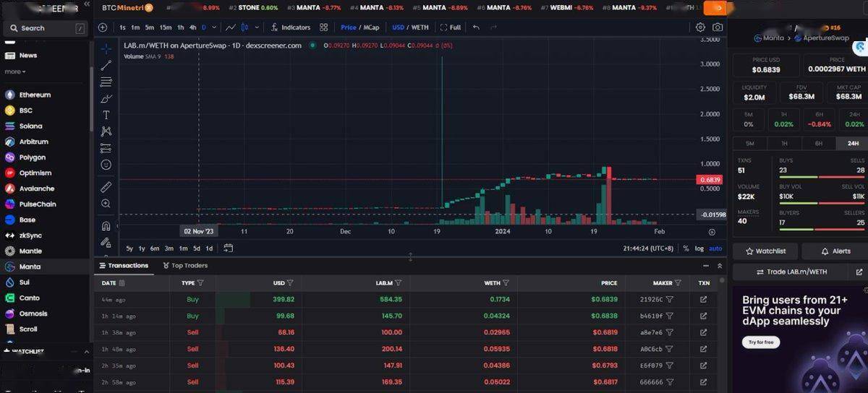The image size is (868, 393).
Task: Open chart settings gear icon
Action: [x=700, y=27]
